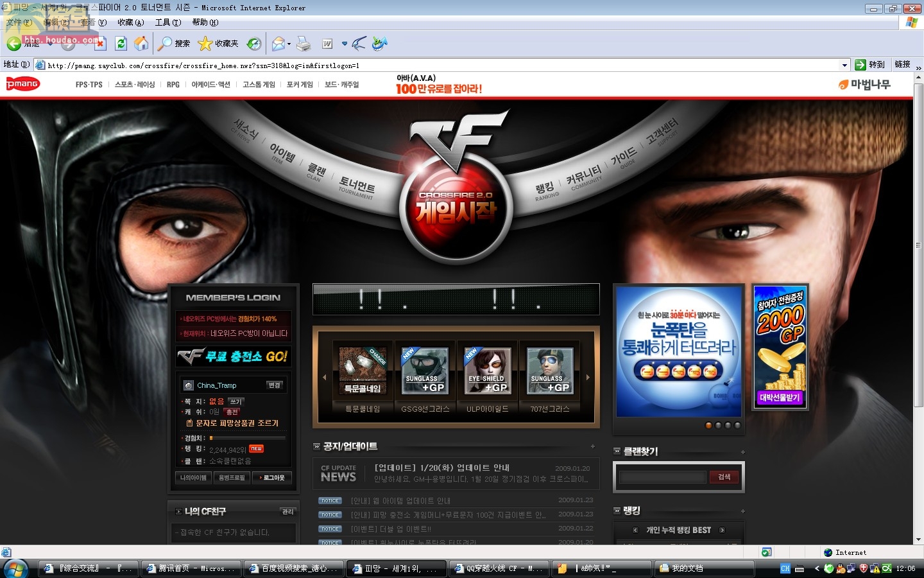This screenshot has height=578, width=924.
Task: Open the 랭킹 RANKING nav item
Action: 546,191
